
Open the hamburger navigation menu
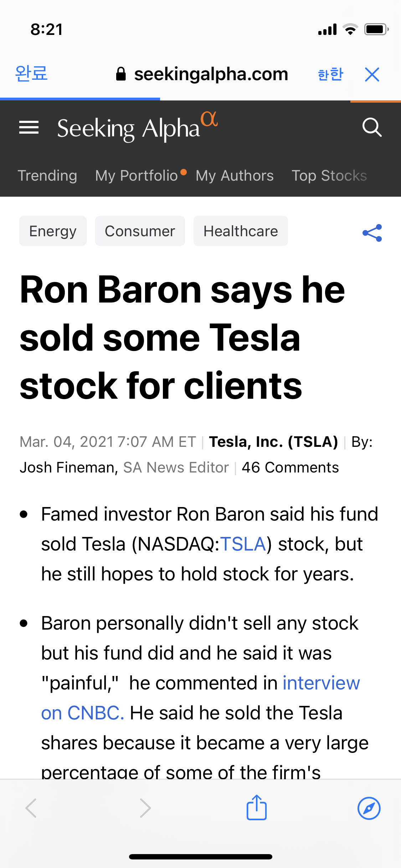tap(29, 127)
